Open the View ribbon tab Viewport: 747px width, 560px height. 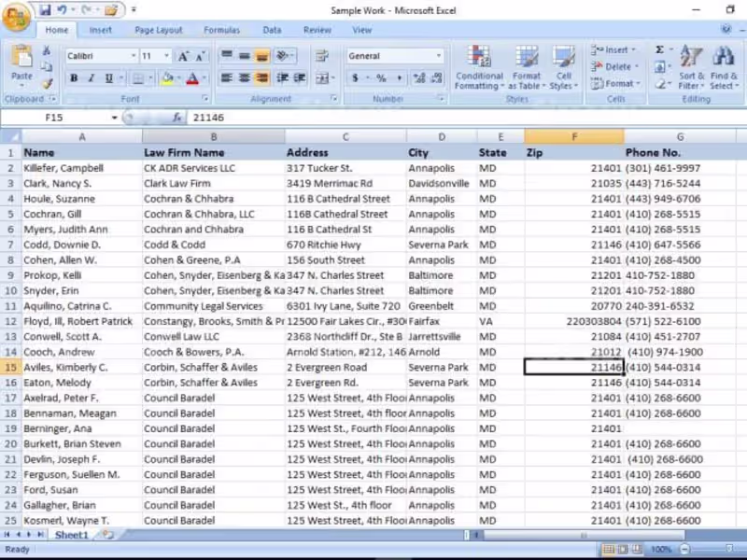[362, 30]
